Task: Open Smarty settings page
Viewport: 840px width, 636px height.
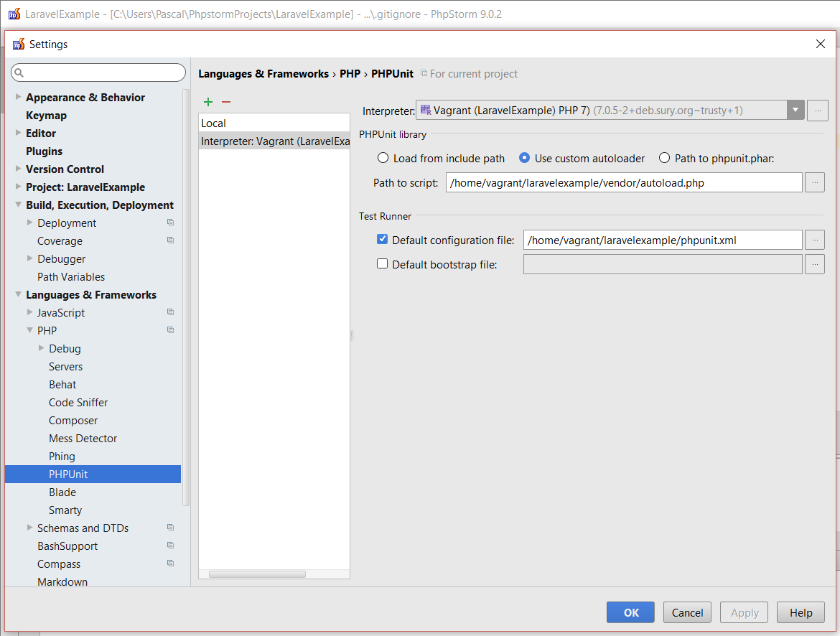Action: (x=65, y=510)
